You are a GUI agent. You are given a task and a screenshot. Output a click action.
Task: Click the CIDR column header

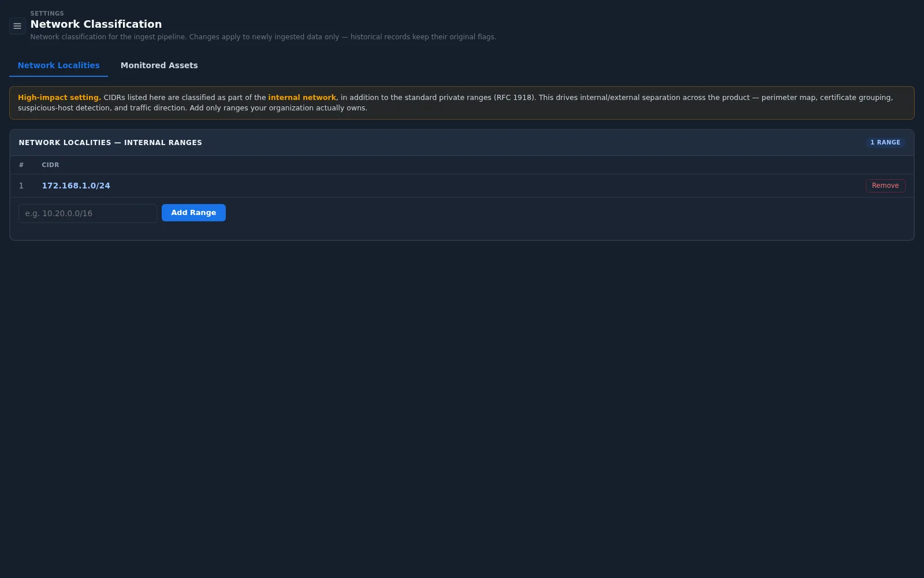click(x=50, y=165)
